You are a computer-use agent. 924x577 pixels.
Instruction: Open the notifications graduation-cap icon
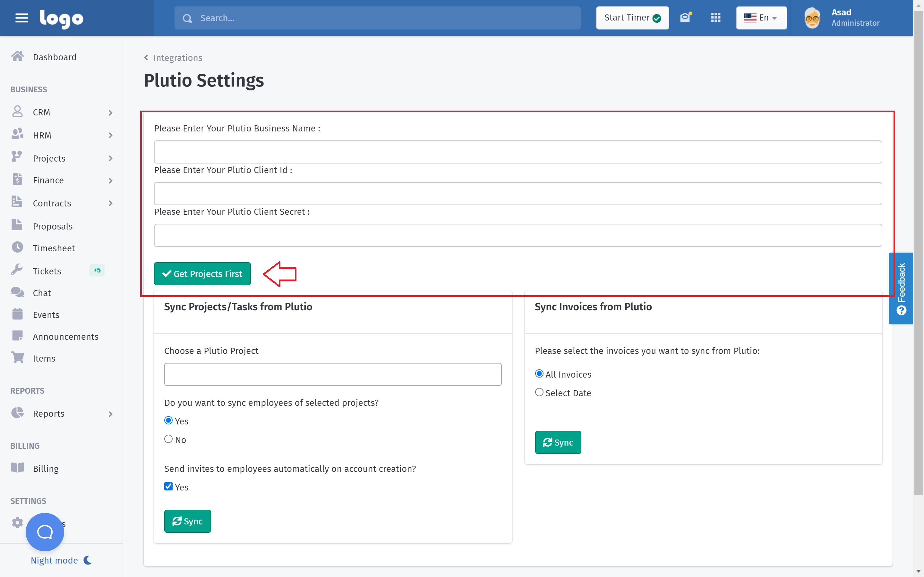(x=685, y=18)
